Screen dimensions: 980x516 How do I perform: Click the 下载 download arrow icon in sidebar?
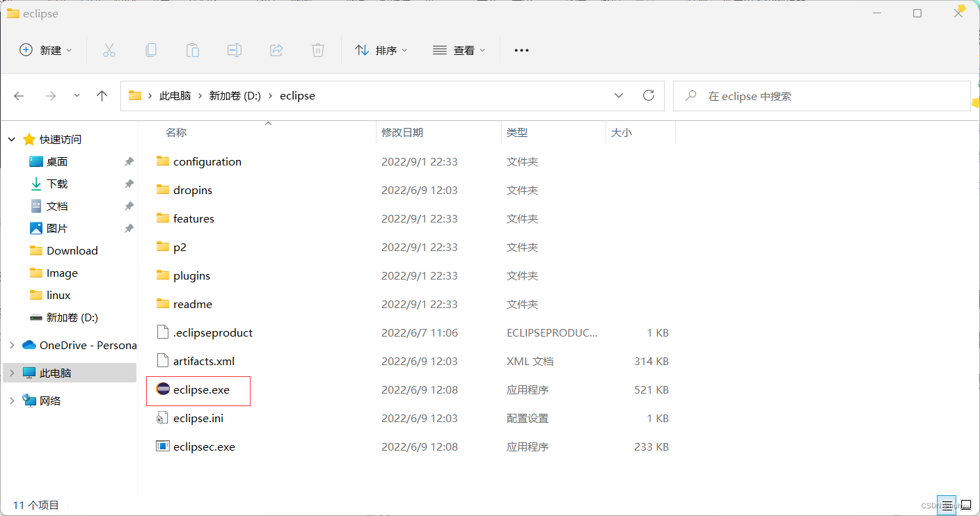tap(36, 184)
